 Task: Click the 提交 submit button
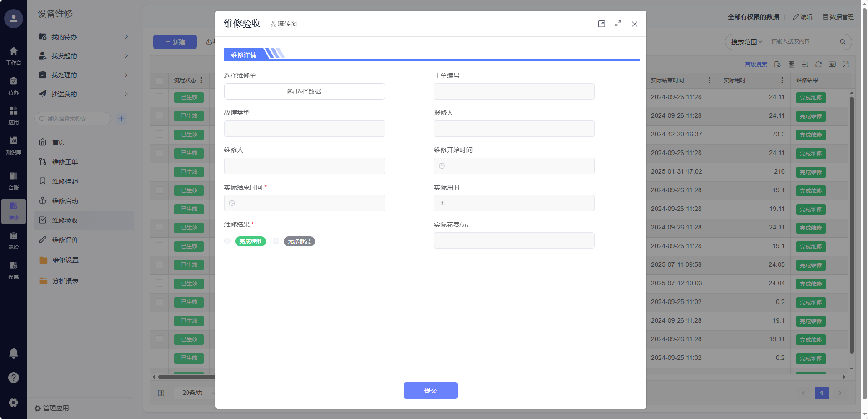pos(430,390)
